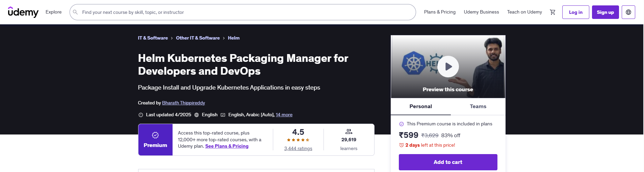Click the star rating icons
The height and width of the screenshot is (172, 644).
tap(298, 140)
